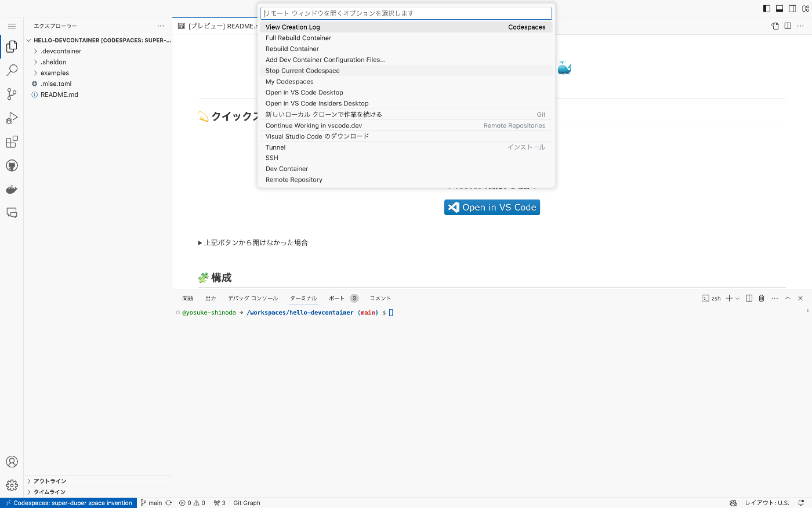Choose Continue Working in vscode.dev
The image size is (812, 508).
tap(406, 125)
